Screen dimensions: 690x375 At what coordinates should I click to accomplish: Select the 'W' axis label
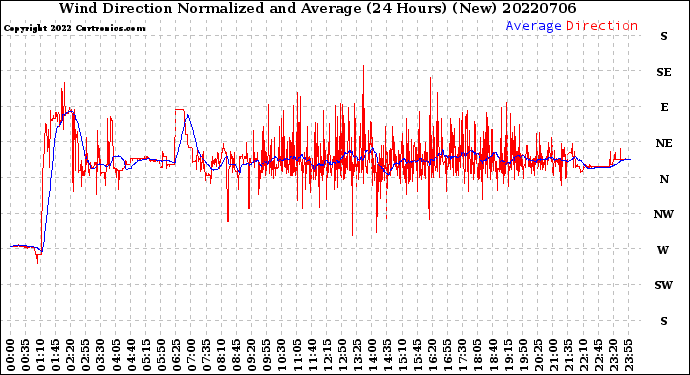[x=663, y=250]
